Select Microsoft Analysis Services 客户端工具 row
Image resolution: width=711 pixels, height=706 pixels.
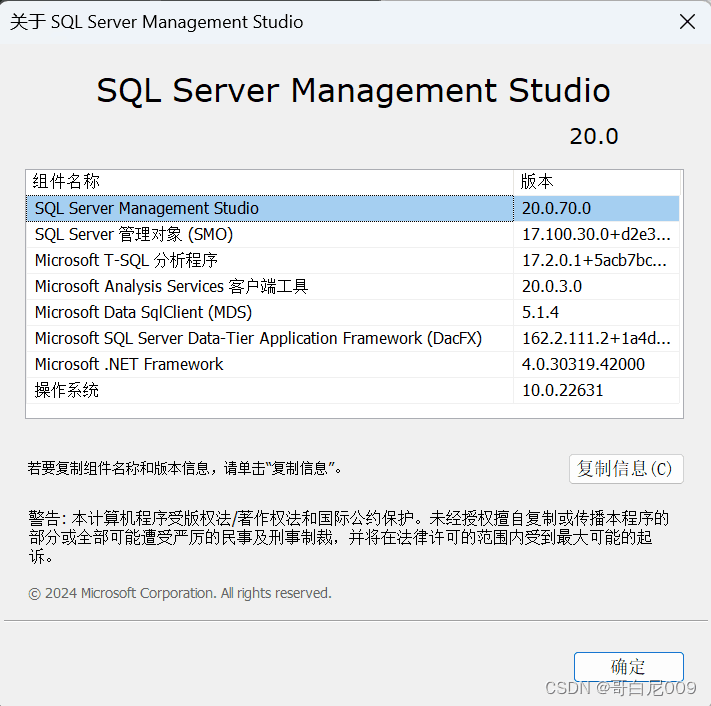(x=352, y=287)
